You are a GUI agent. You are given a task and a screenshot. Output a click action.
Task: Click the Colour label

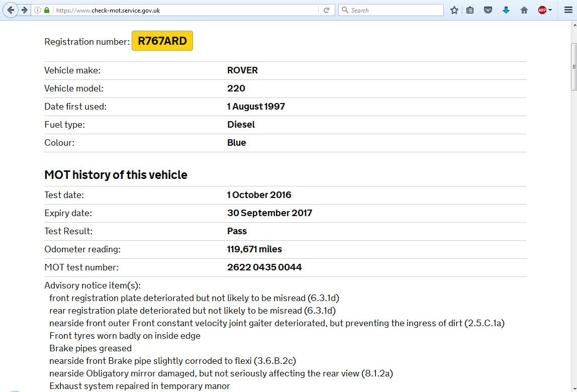tap(59, 142)
